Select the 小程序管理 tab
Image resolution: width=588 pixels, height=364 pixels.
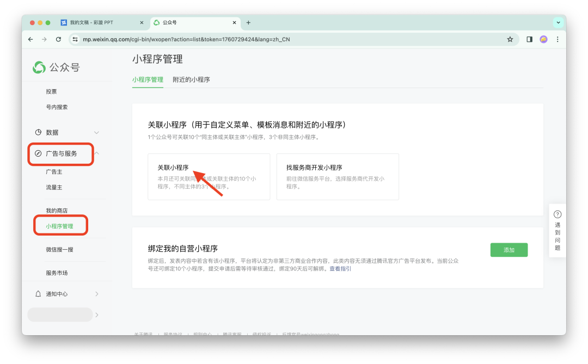[148, 79]
